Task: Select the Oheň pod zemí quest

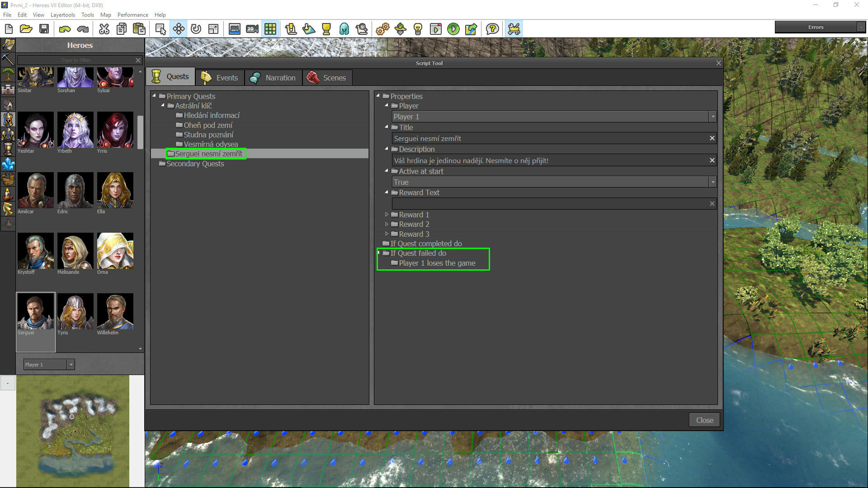Action: (x=208, y=125)
